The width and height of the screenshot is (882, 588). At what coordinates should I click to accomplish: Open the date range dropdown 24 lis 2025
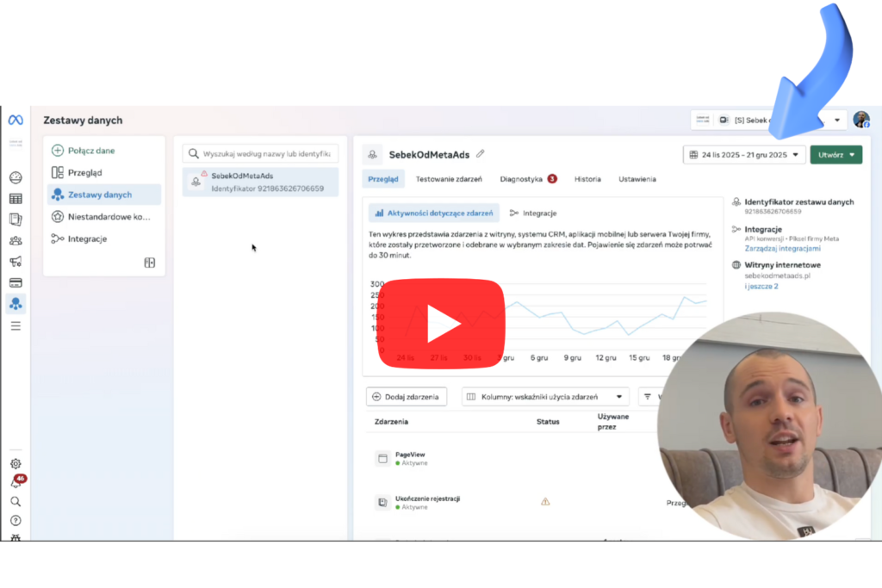tap(744, 154)
